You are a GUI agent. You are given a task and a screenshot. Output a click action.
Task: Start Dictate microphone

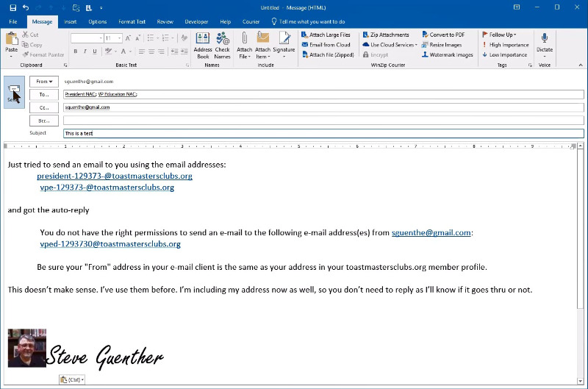click(x=545, y=44)
